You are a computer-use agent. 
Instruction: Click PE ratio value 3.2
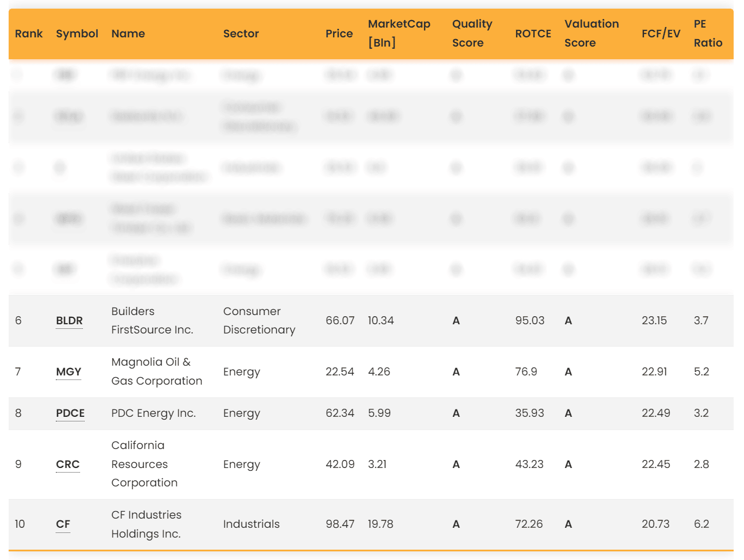701,413
